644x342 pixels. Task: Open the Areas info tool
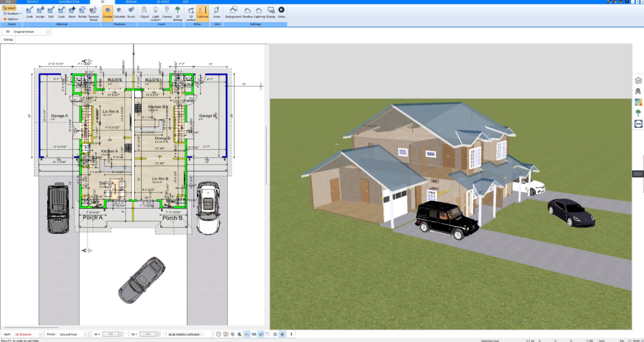tap(217, 13)
